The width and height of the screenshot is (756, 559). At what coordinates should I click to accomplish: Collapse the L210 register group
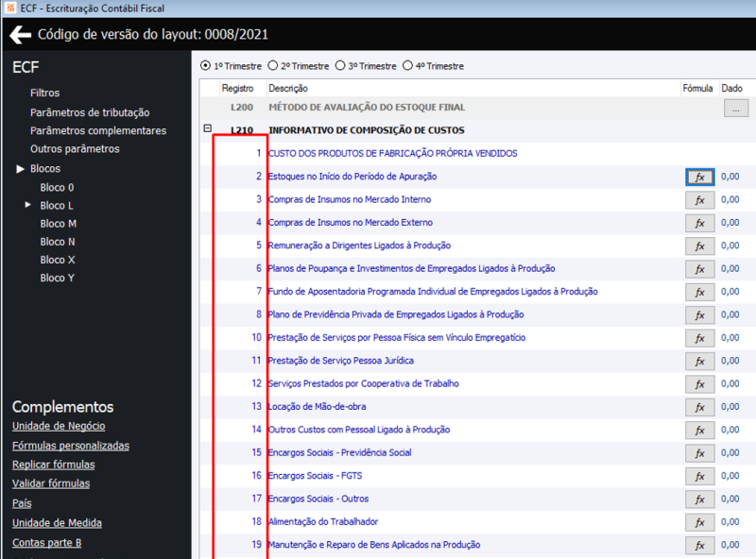[x=207, y=128]
